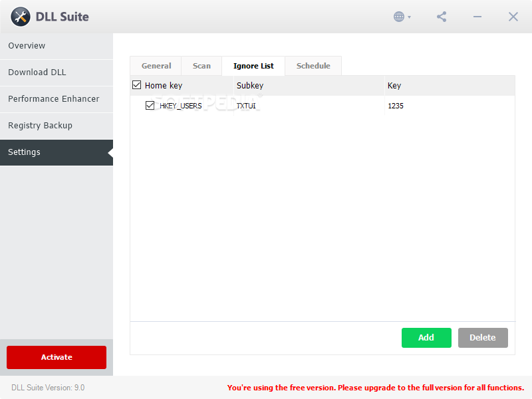Close the DLL Suite window
532x399 pixels.
(x=513, y=17)
